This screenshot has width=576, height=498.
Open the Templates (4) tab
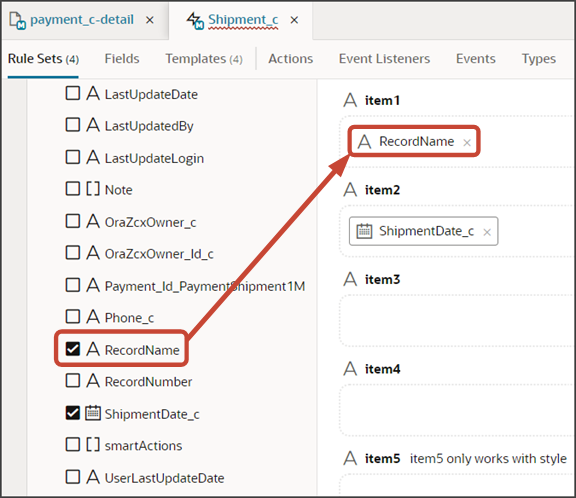pyautogui.click(x=204, y=59)
